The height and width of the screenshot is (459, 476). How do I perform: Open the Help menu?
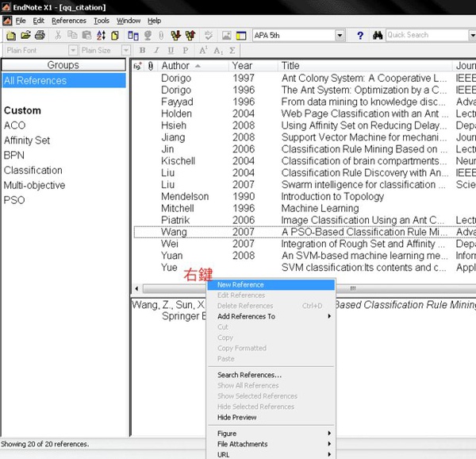154,21
